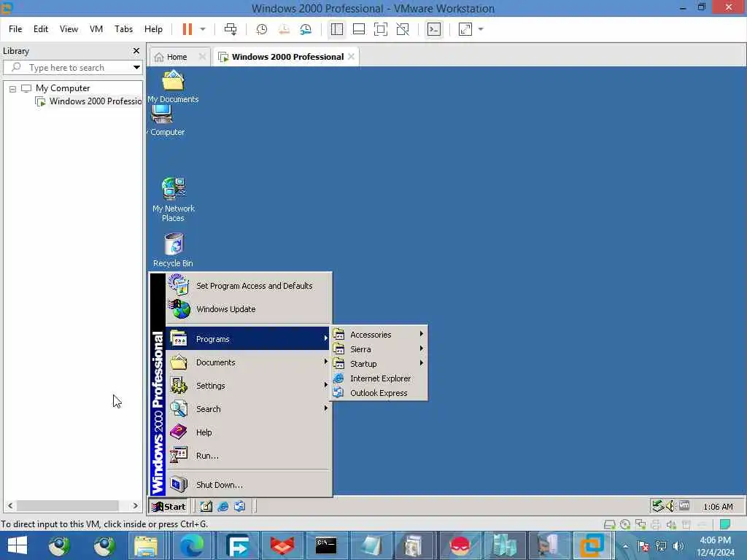Expand the Search submenu

(249, 409)
